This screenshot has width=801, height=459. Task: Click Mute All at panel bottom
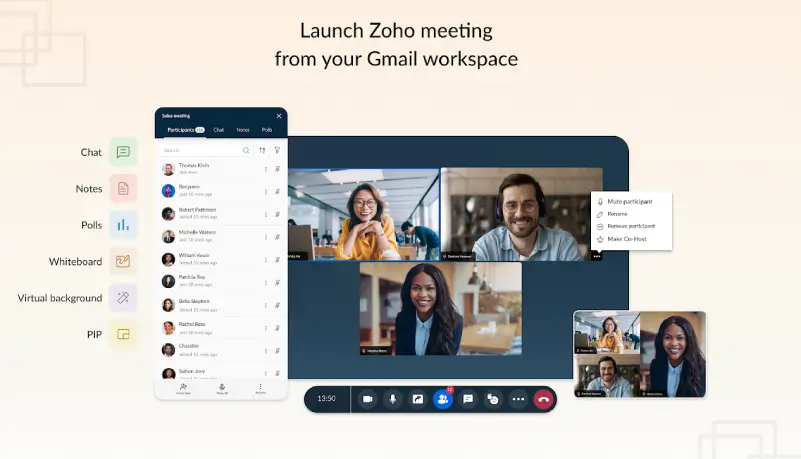pyautogui.click(x=221, y=388)
